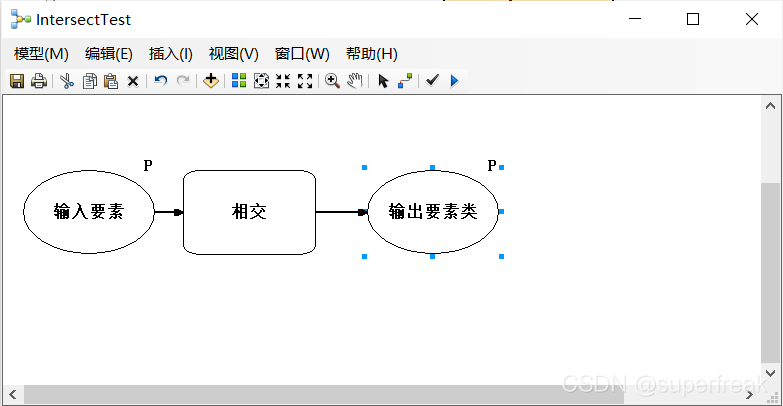Click the Fixed Zoom Out outward-arrows icon
The image size is (783, 406).
(305, 81)
